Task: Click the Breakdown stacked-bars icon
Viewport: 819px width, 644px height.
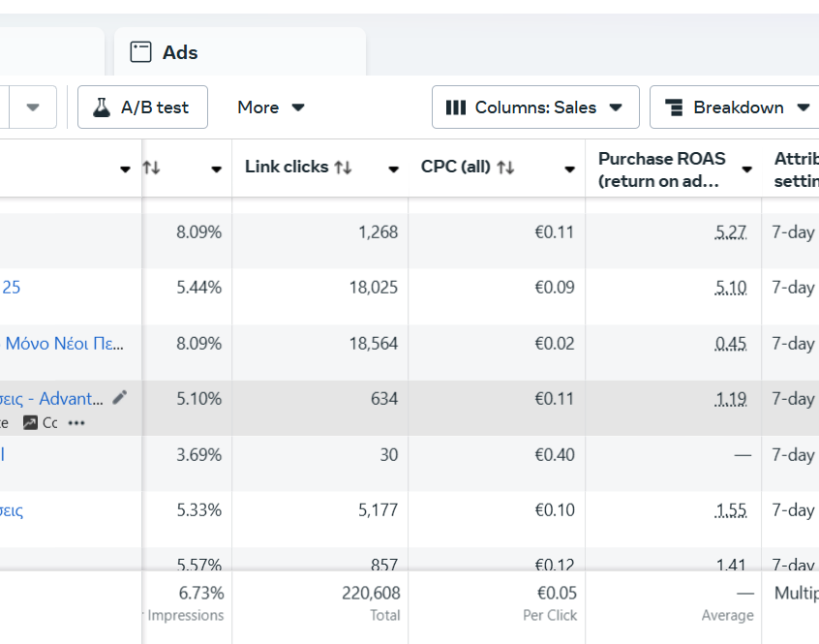Action: pos(675,107)
